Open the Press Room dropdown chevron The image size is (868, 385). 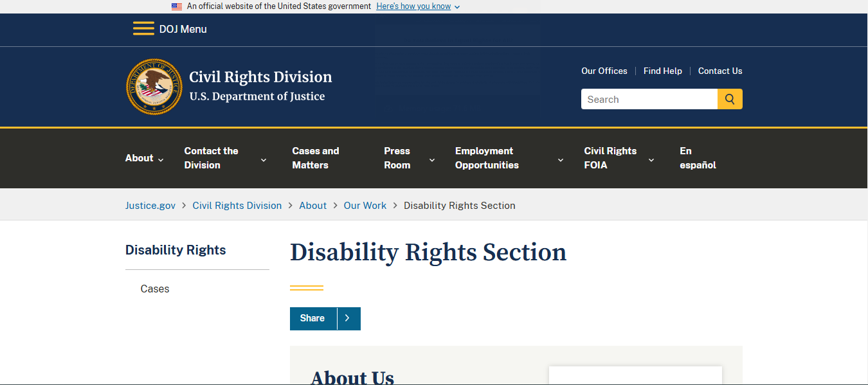tap(432, 159)
